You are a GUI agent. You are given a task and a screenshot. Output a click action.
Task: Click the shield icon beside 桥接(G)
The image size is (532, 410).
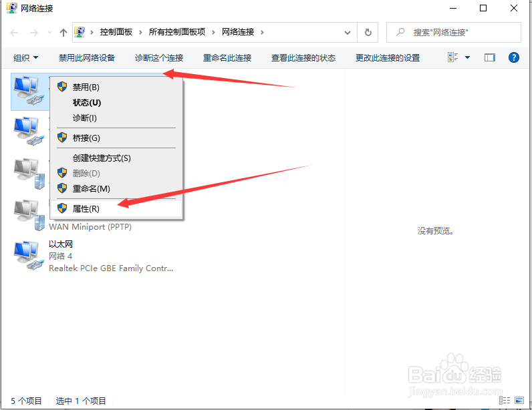[x=62, y=138]
